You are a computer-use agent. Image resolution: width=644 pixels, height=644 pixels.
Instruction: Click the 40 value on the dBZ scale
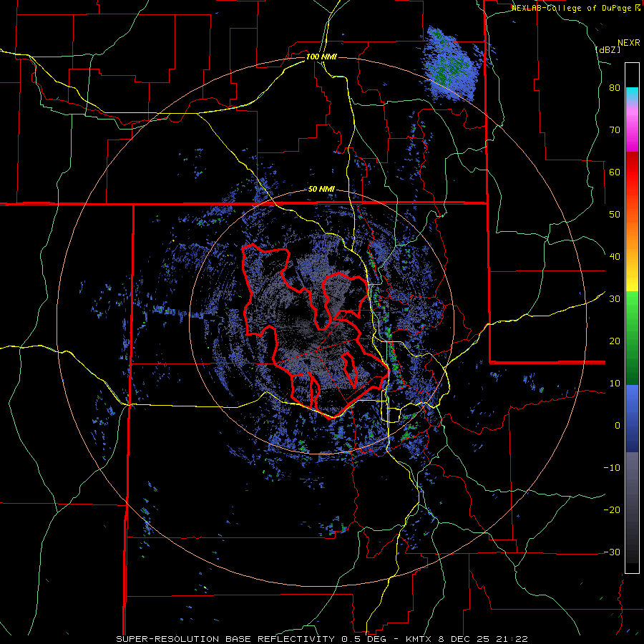point(615,257)
